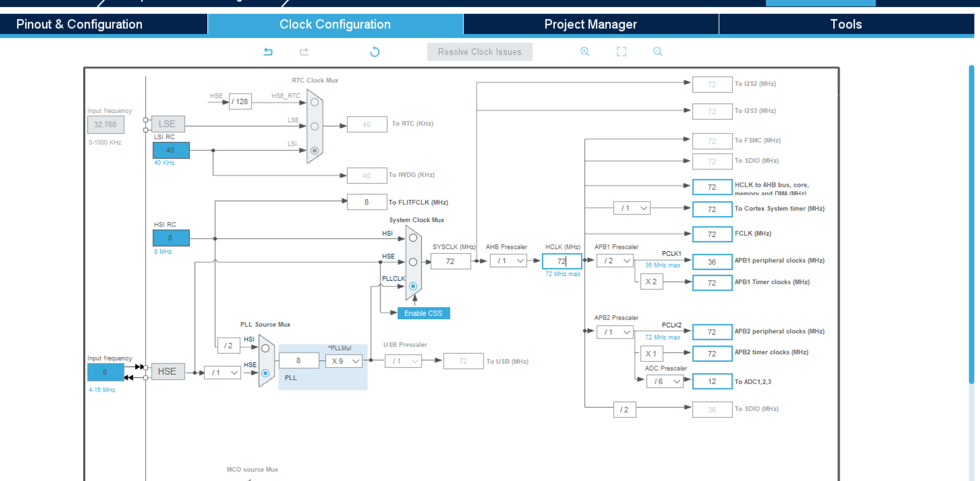This screenshot has width=980, height=481.
Task: Click the To Cortex System timer value box
Action: pyautogui.click(x=712, y=209)
